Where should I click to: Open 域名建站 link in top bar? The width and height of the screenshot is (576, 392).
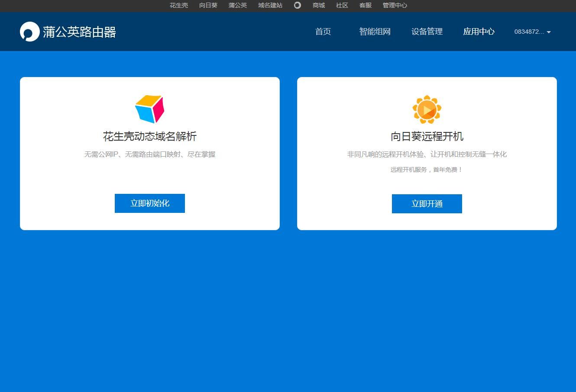pos(270,5)
